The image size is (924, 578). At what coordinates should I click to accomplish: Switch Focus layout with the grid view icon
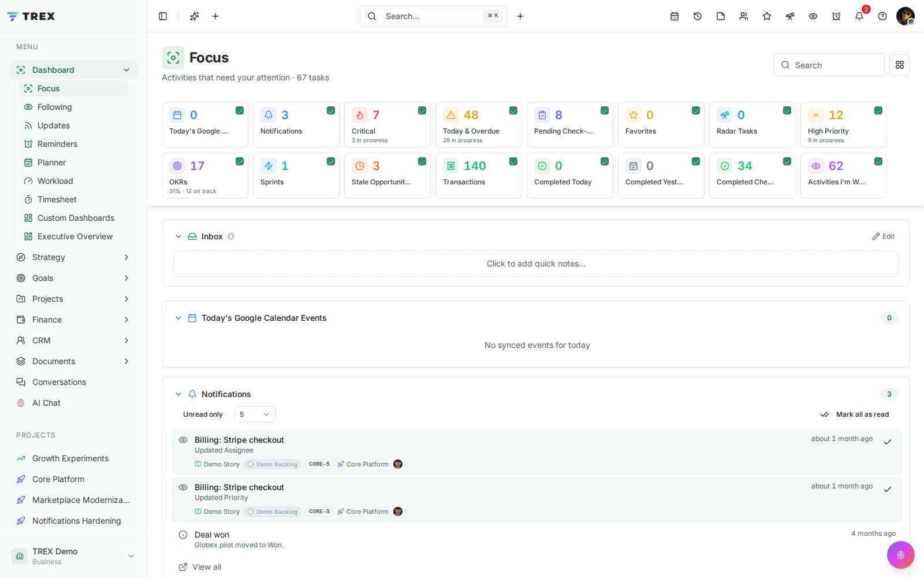point(900,65)
